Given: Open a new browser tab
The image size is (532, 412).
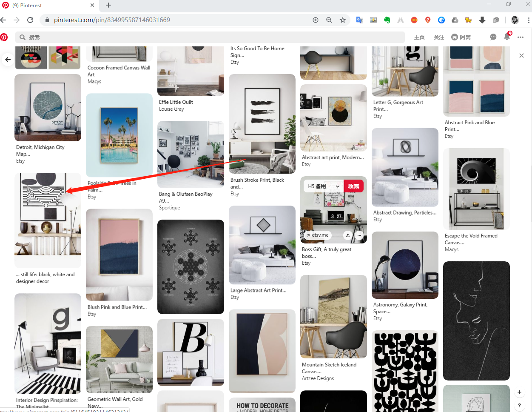Looking at the screenshot, I should click(108, 5).
